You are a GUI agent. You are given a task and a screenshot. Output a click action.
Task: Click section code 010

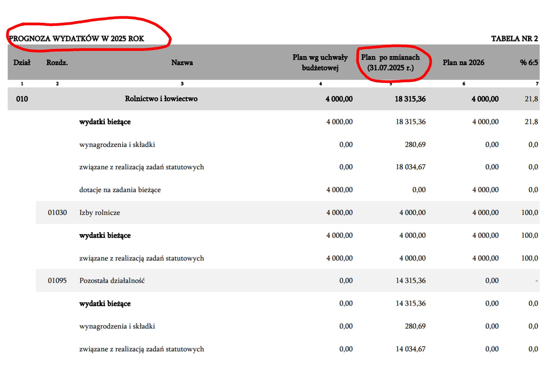click(x=22, y=99)
